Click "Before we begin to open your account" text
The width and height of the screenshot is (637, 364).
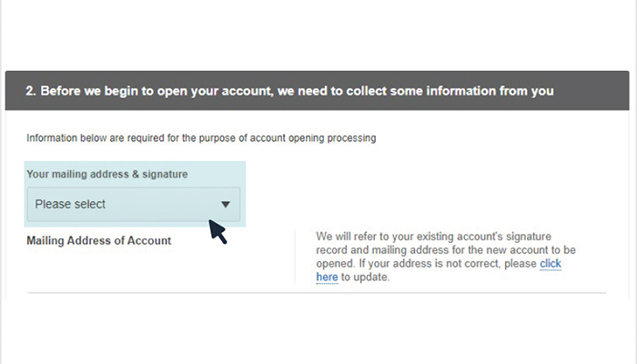coord(157,91)
